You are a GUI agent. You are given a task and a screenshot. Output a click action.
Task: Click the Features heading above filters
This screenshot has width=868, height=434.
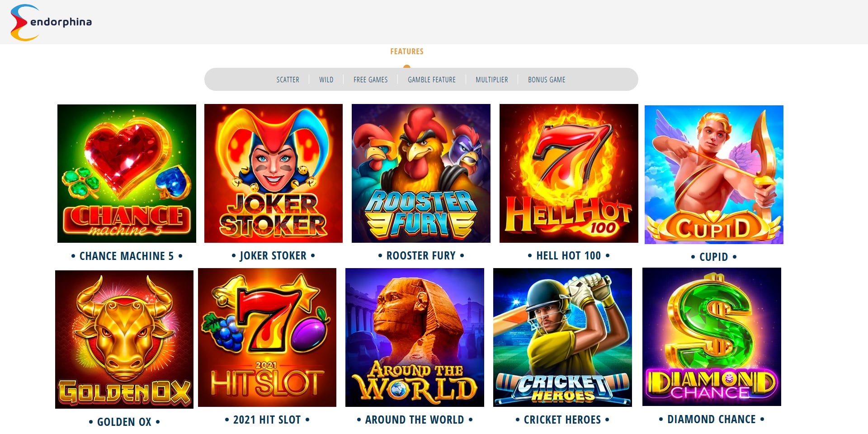point(407,52)
